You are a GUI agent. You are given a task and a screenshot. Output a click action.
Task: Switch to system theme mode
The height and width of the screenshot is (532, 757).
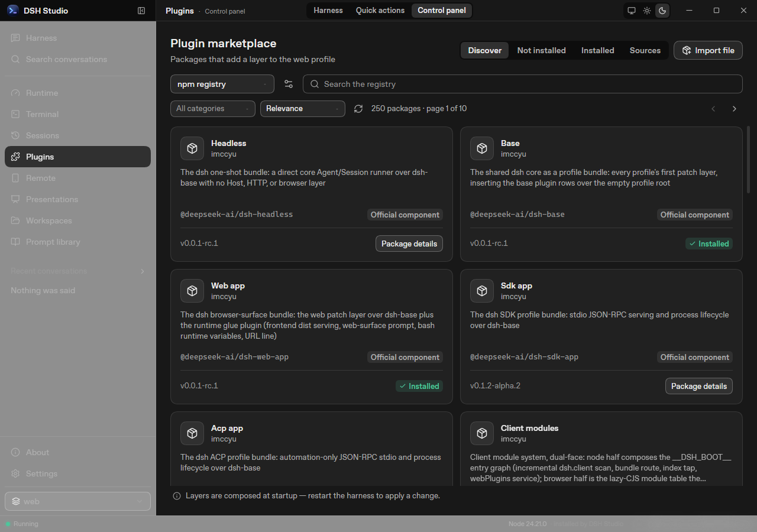(632, 11)
